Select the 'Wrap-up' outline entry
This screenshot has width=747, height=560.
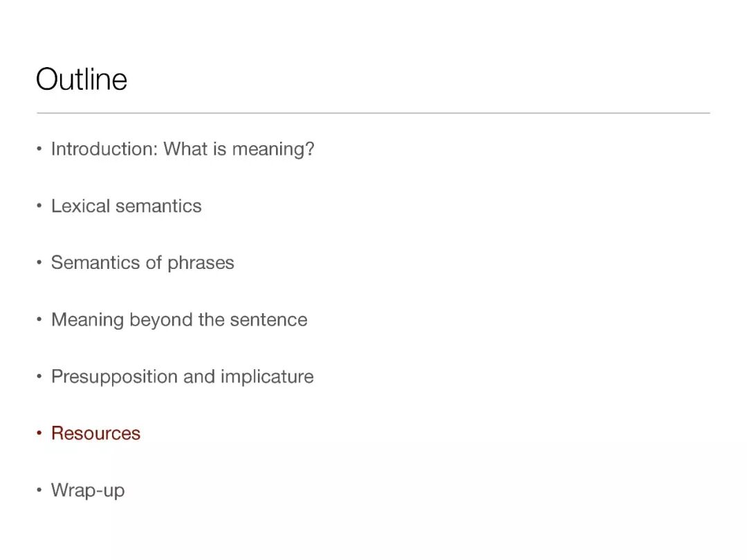88,490
